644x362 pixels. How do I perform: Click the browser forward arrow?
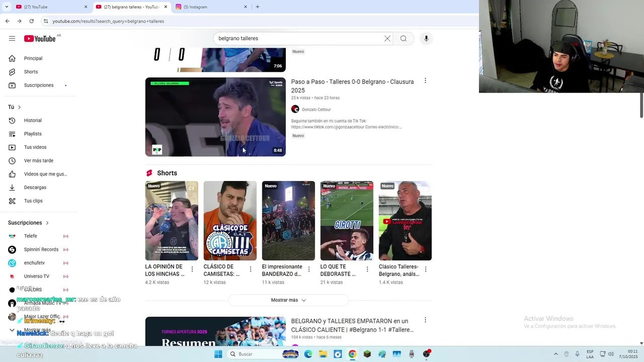point(19,21)
